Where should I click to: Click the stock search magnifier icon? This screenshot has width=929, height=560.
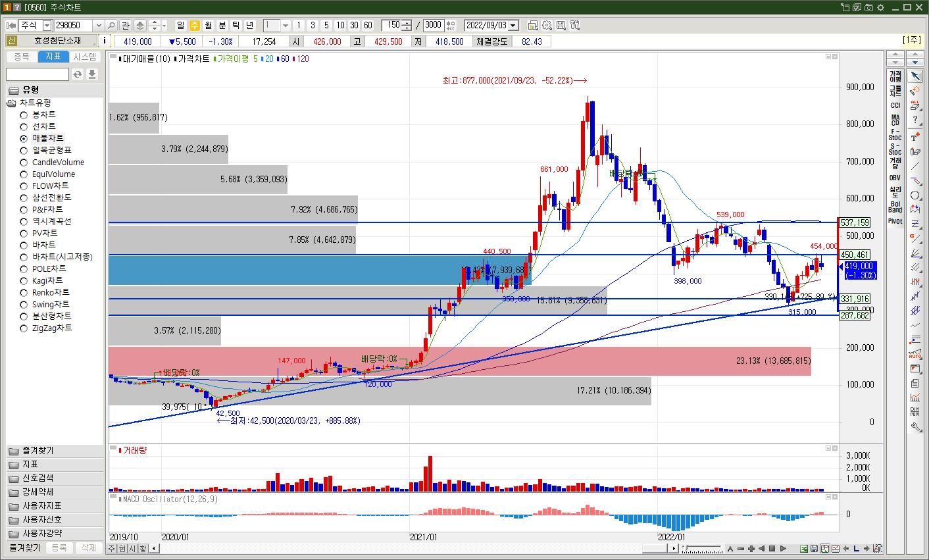[111, 26]
